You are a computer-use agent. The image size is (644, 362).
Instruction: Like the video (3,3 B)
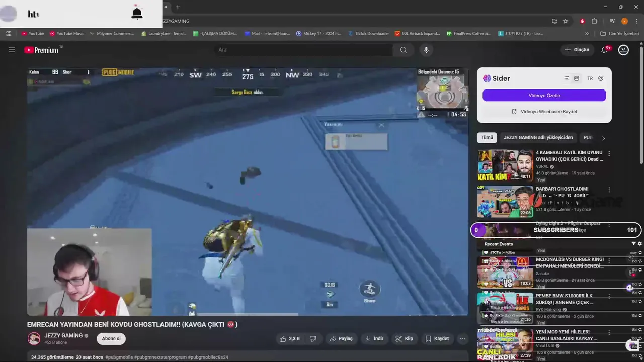point(289,338)
